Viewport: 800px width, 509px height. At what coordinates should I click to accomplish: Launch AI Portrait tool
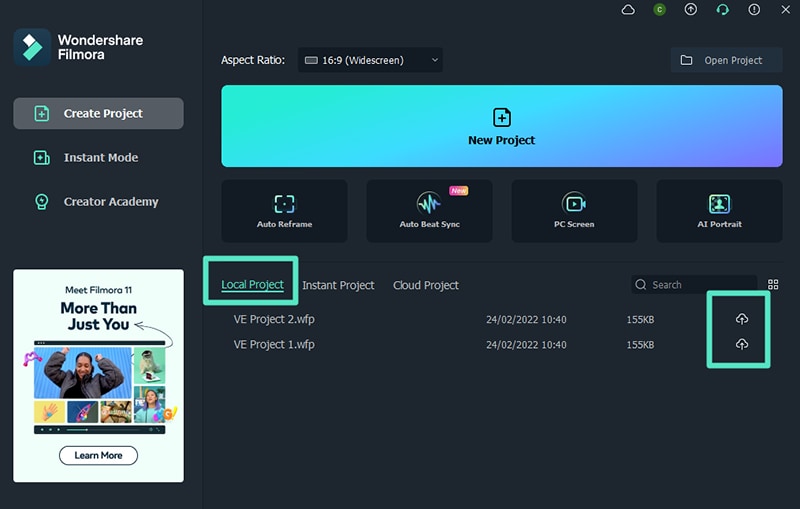click(x=719, y=211)
